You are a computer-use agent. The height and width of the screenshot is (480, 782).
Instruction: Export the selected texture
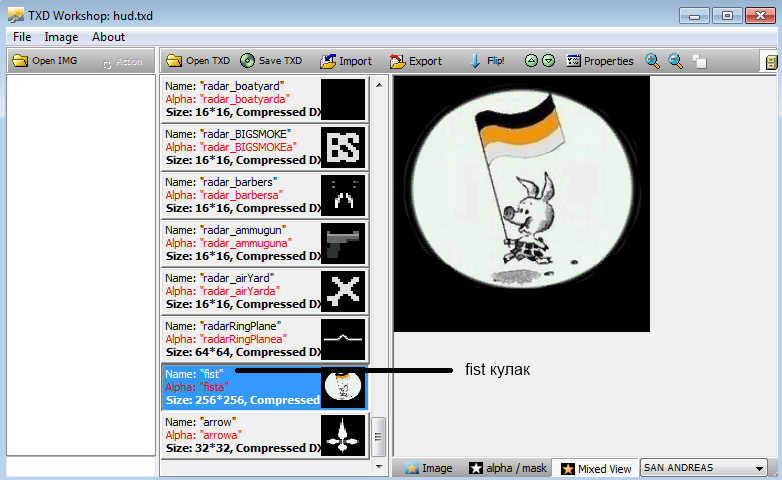pyautogui.click(x=415, y=61)
